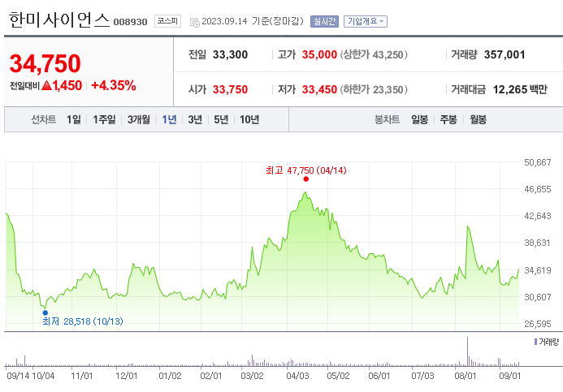
Task: Click the 08/01 date label on axis
Action: (x=465, y=376)
